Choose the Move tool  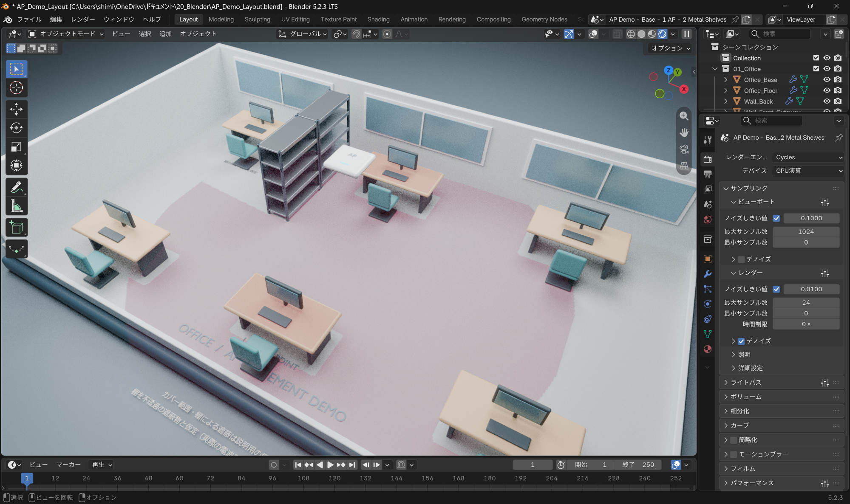pos(16,109)
